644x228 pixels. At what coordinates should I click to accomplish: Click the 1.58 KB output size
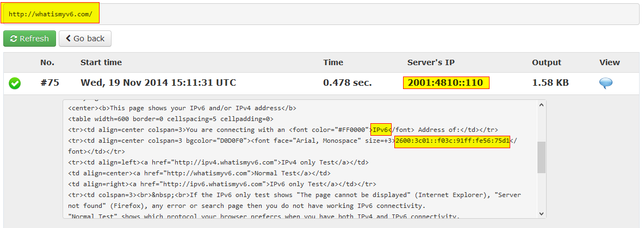coord(550,83)
